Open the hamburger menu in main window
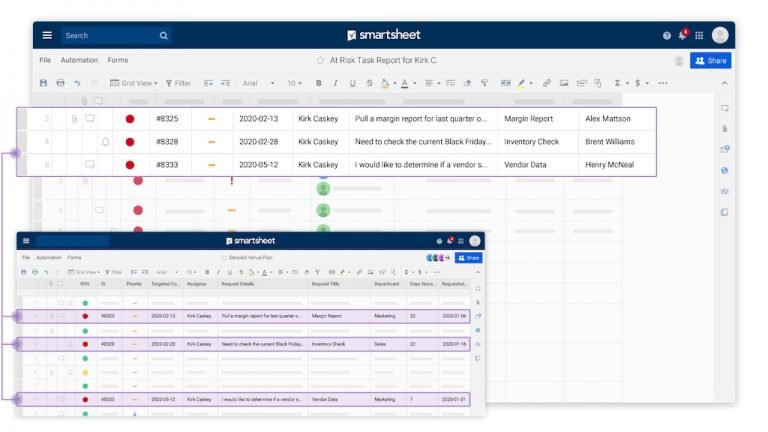Screen dimensions: 768x432 pos(47,35)
